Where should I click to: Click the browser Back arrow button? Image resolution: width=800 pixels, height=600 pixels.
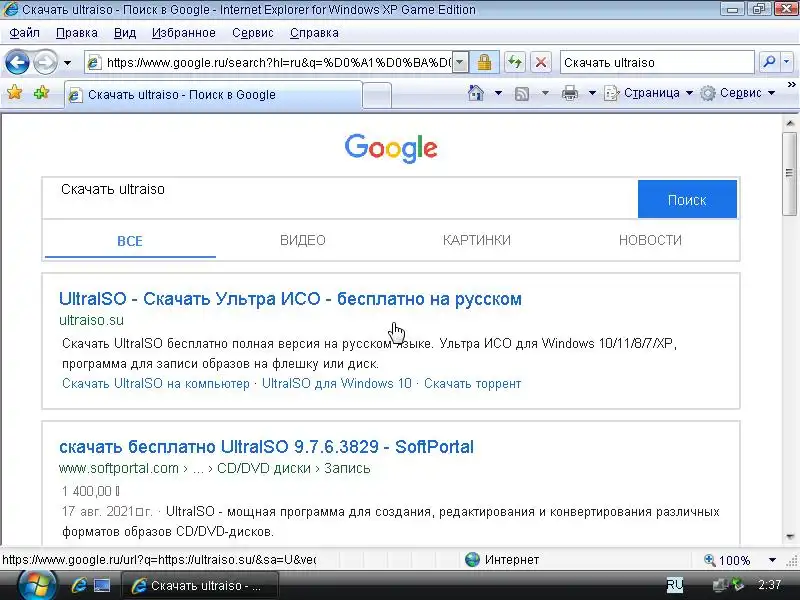17,63
